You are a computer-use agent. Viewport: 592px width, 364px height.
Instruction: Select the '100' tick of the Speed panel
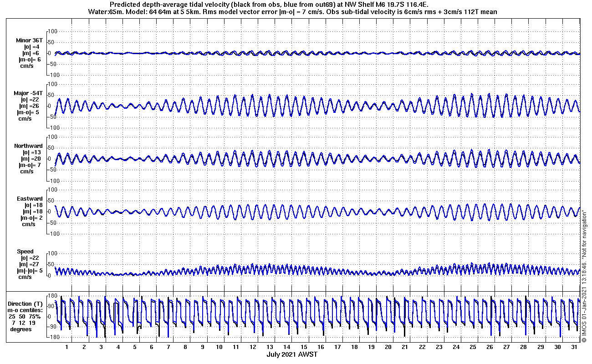[52, 253]
